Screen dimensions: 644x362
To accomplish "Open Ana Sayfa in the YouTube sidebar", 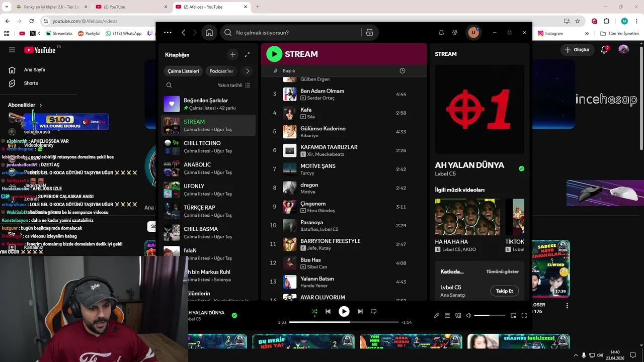I will coord(34,70).
